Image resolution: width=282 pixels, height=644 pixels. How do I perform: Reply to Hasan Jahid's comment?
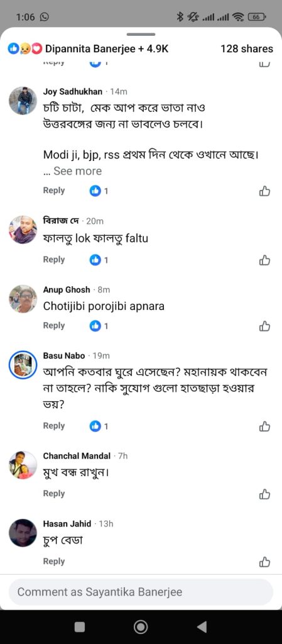pos(53,561)
